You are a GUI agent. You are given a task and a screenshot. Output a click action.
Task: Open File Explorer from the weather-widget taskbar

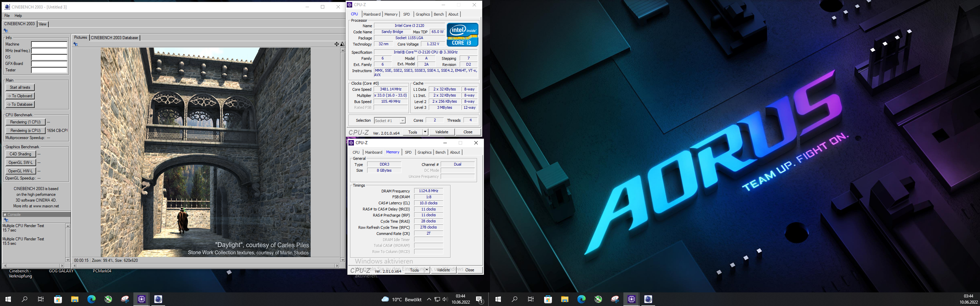coord(75,299)
